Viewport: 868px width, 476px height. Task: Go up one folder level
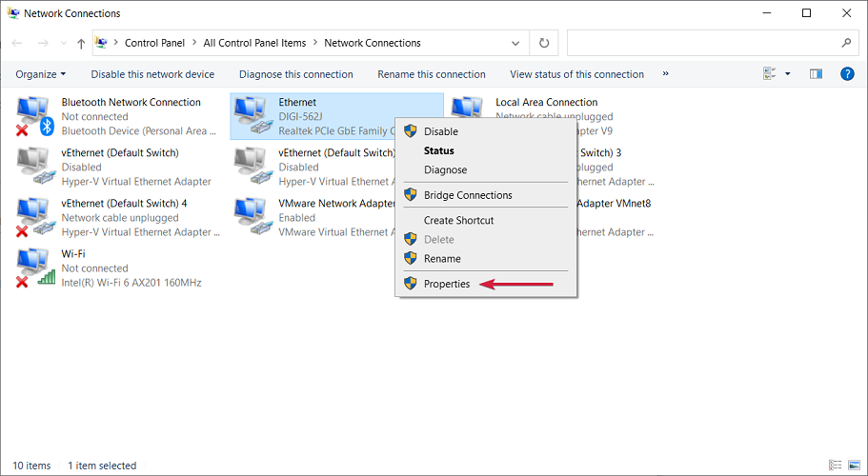coord(81,43)
